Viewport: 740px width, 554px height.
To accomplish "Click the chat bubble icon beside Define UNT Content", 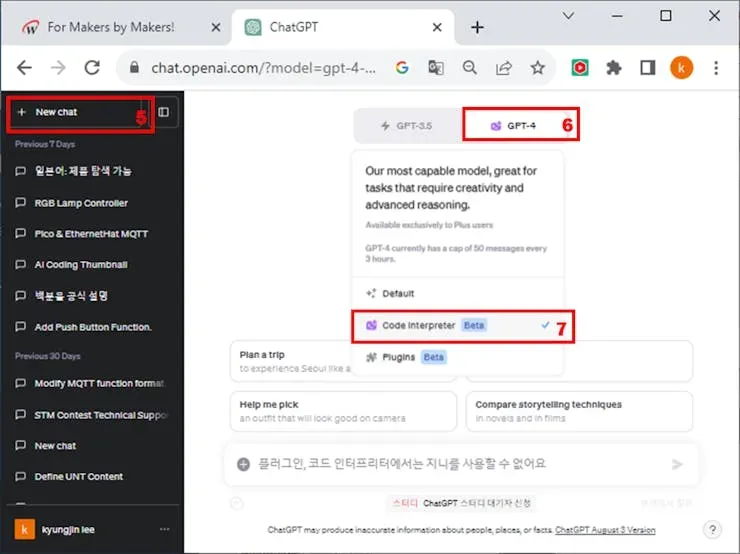I will [20, 477].
